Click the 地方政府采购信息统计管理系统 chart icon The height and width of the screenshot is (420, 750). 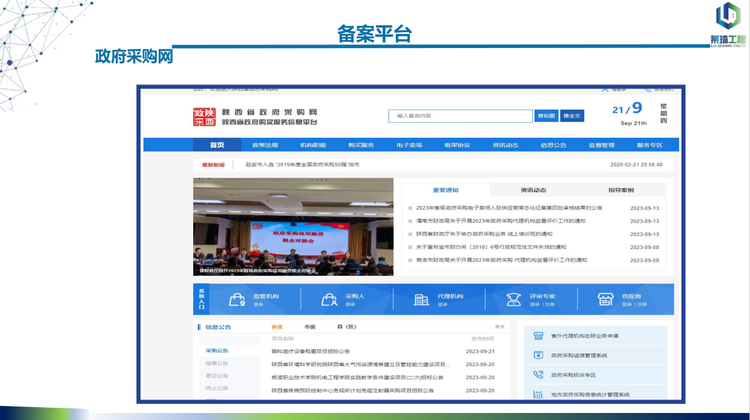538,394
